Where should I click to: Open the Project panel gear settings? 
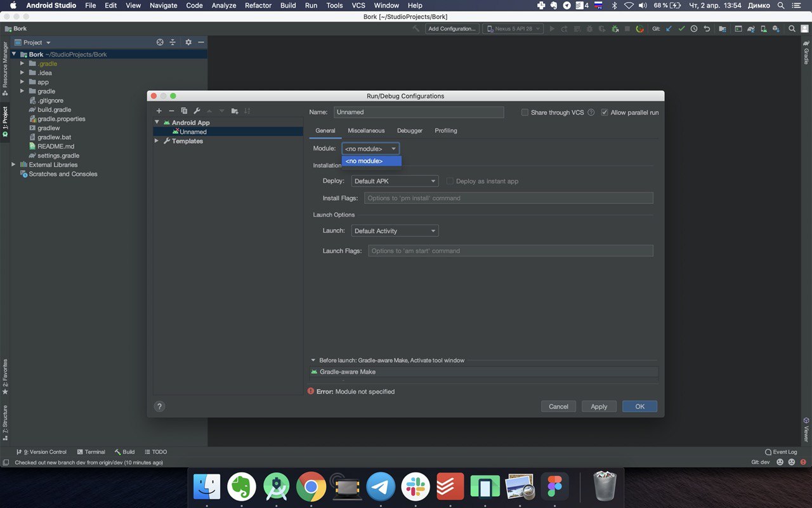pyautogui.click(x=188, y=43)
